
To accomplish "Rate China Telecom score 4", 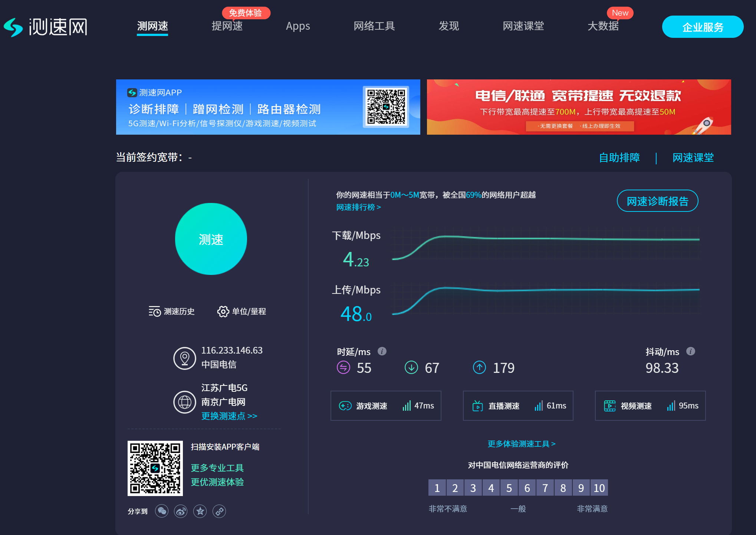I will 491,488.
